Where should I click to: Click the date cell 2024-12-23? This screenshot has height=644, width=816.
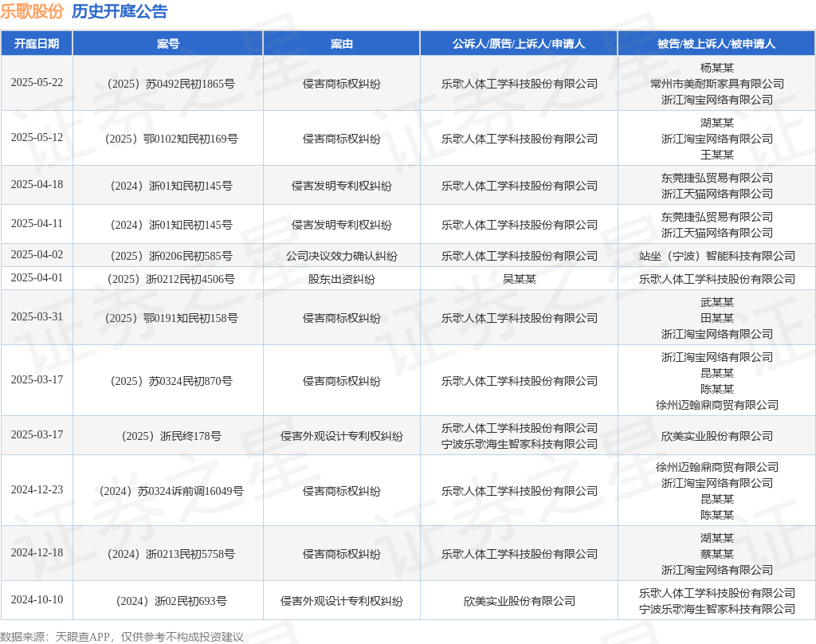point(37,490)
